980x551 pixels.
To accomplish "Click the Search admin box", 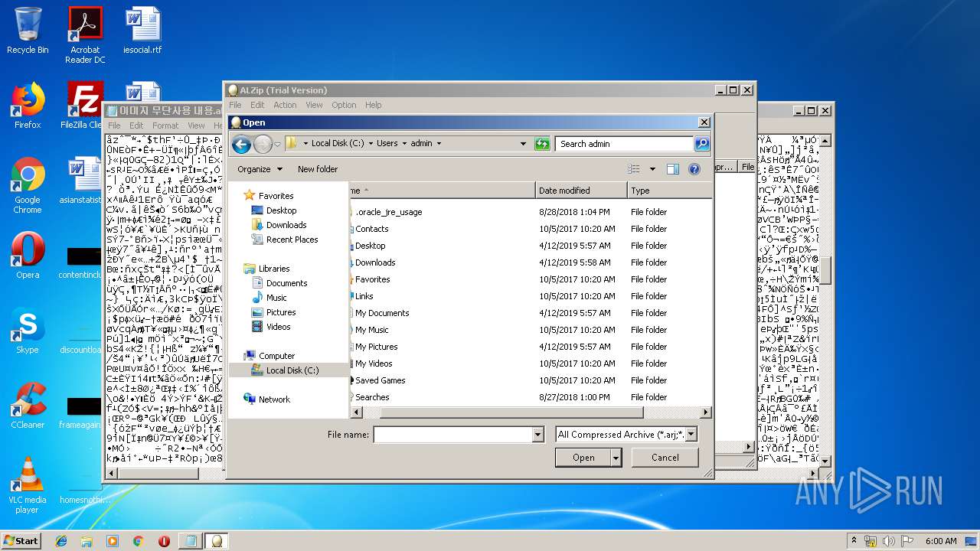I will (x=625, y=143).
